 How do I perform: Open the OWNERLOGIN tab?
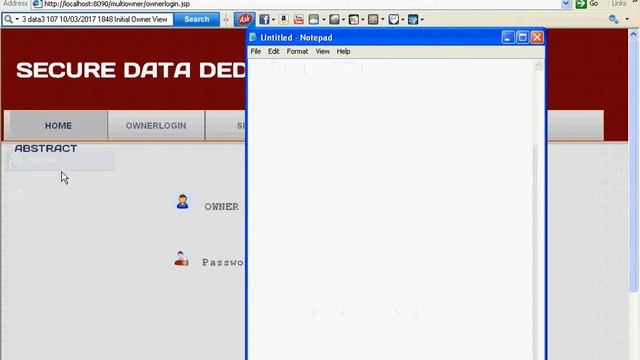coord(156,125)
